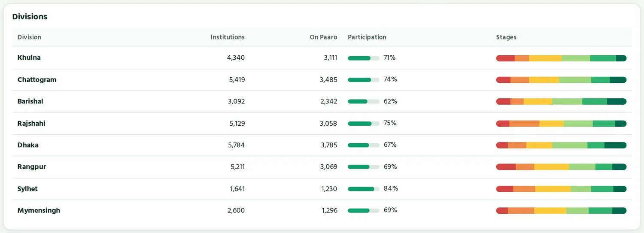
Task: Click Sylhet participation progress bar
Action: coord(364,189)
